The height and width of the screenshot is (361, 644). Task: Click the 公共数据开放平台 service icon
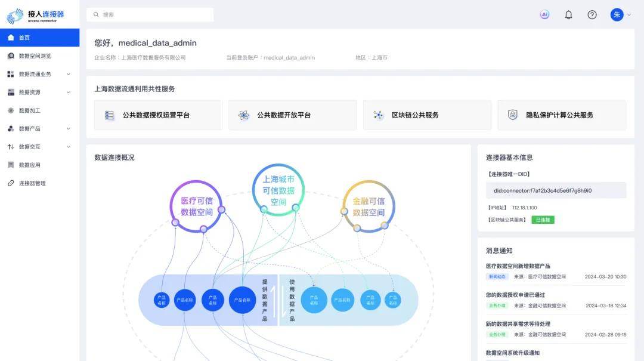click(x=243, y=115)
